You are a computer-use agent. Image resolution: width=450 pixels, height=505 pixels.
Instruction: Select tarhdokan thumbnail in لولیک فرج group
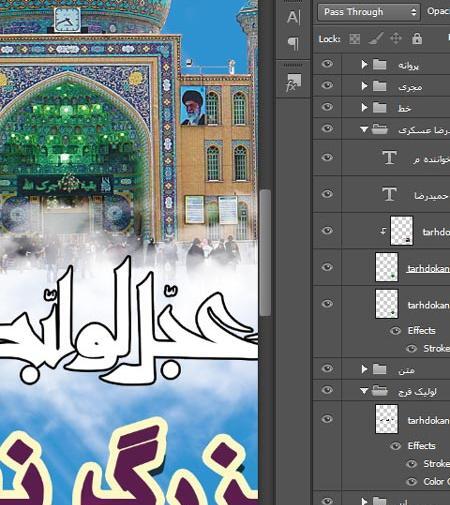coord(387,419)
